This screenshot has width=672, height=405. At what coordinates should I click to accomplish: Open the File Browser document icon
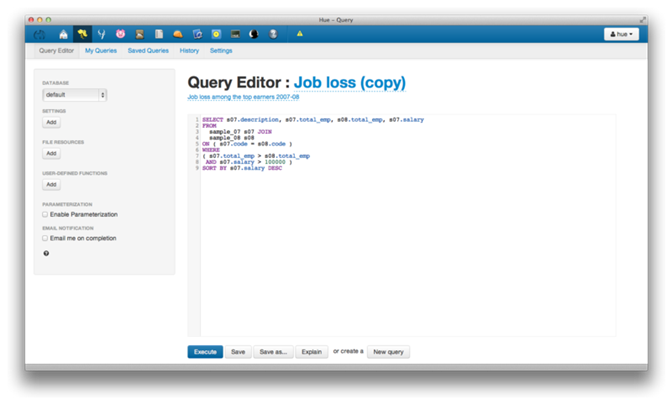click(x=158, y=34)
